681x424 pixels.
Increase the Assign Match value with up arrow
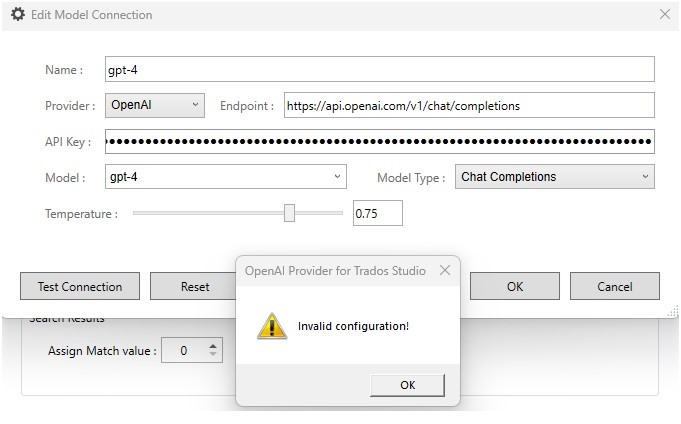212,346
